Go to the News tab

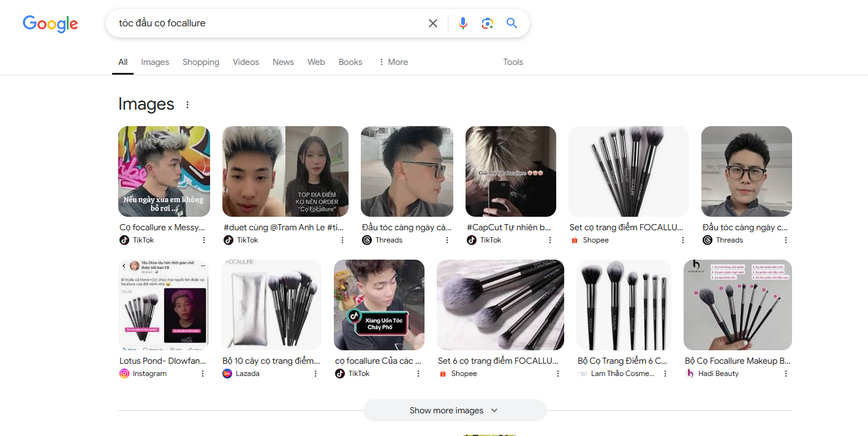[283, 62]
